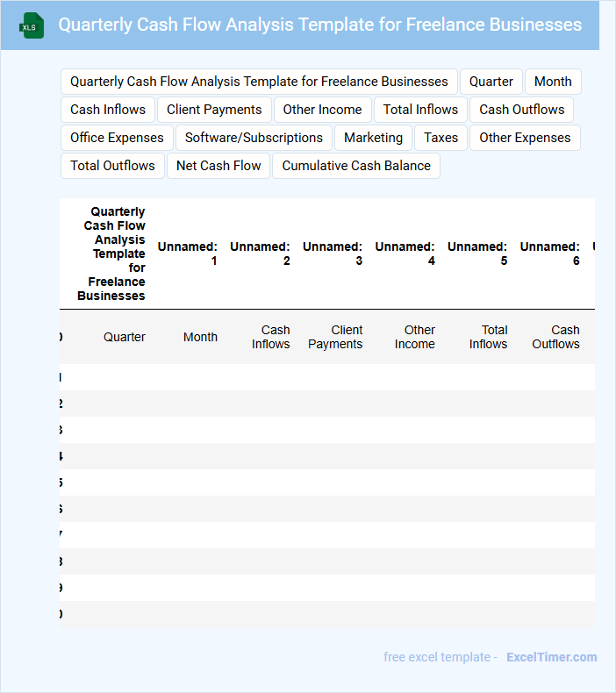
Task: Click the page title in the blue header
Action: point(319,25)
